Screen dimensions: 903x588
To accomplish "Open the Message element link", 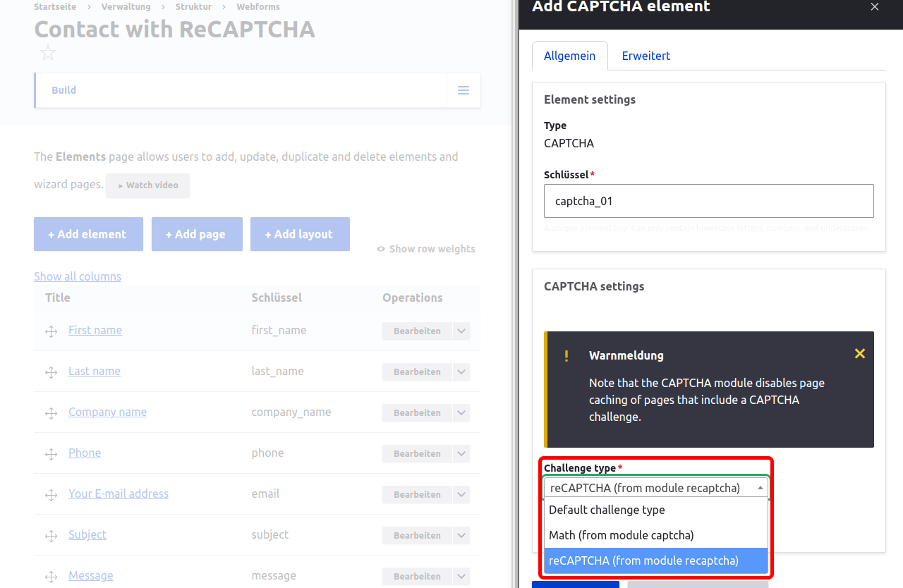I will point(91,575).
